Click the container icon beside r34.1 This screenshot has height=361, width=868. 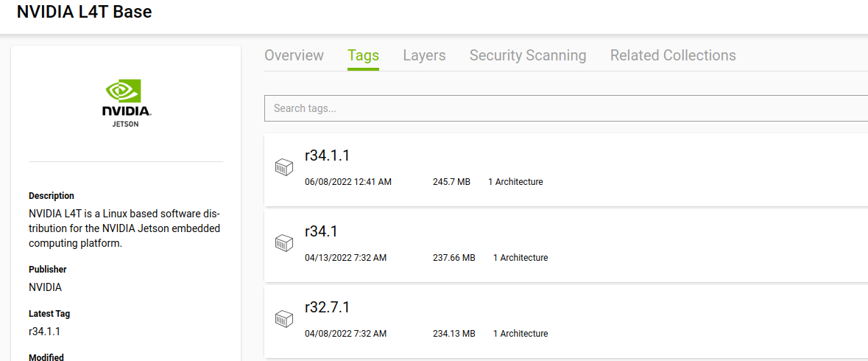pos(284,243)
